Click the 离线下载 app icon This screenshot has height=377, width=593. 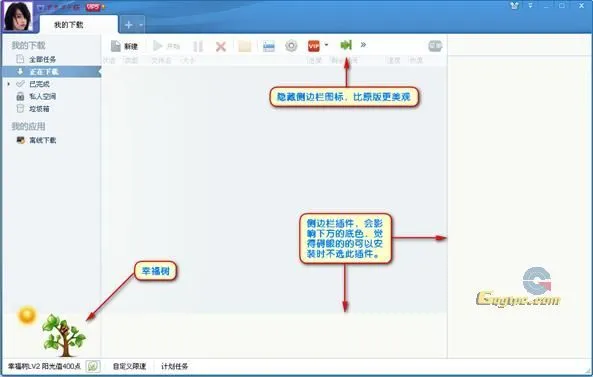click(20, 140)
